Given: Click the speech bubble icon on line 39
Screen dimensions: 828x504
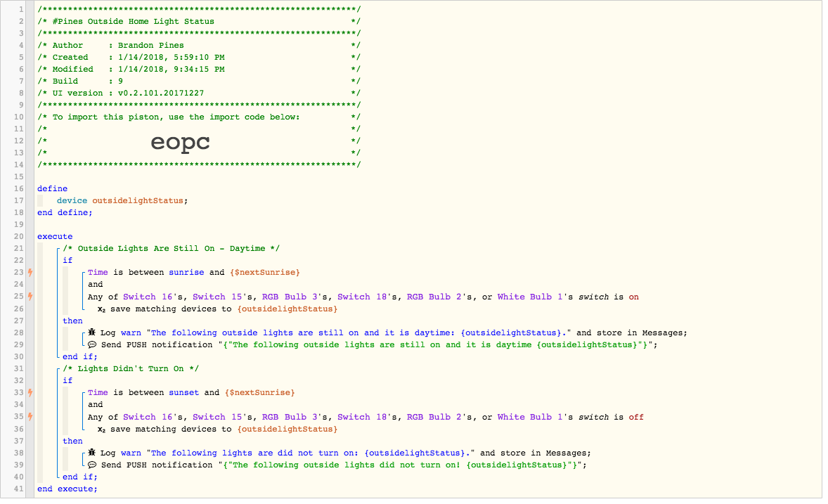Looking at the screenshot, I should coord(92,465).
